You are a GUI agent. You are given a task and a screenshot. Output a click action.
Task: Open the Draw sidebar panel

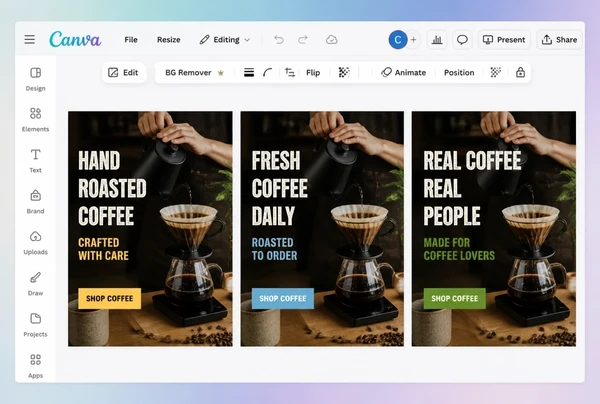pos(36,284)
